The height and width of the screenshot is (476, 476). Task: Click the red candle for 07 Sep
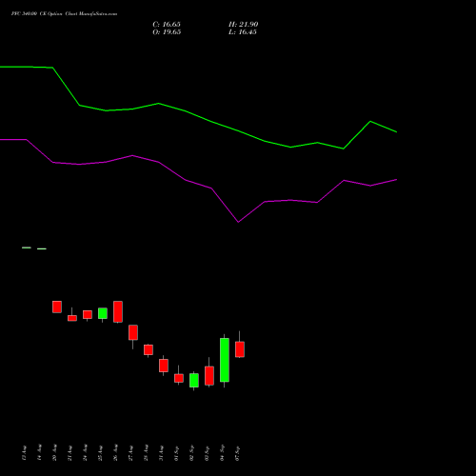[x=240, y=349]
